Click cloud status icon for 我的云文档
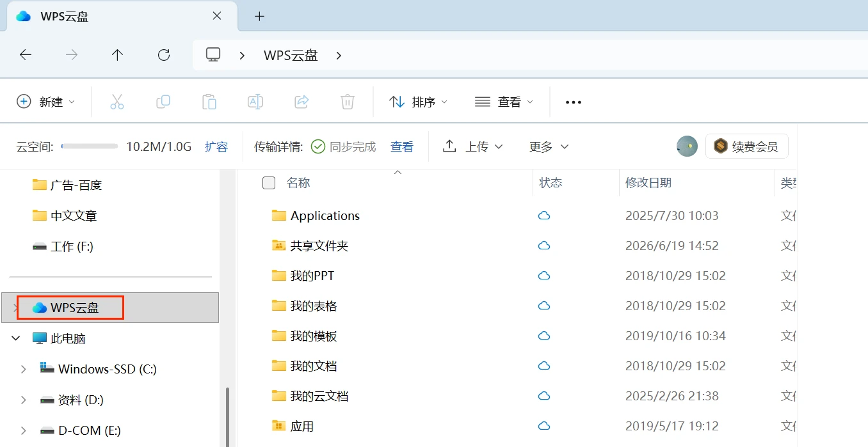This screenshot has width=868, height=447. 544,396
